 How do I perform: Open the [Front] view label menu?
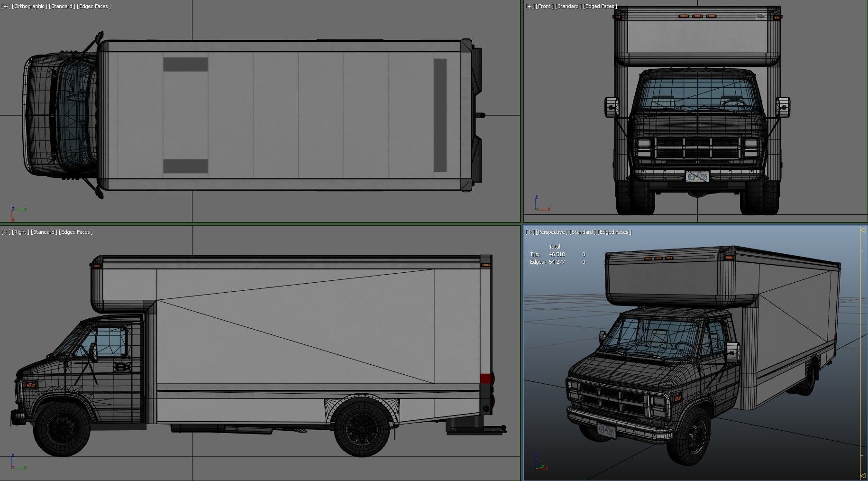pyautogui.click(x=545, y=6)
